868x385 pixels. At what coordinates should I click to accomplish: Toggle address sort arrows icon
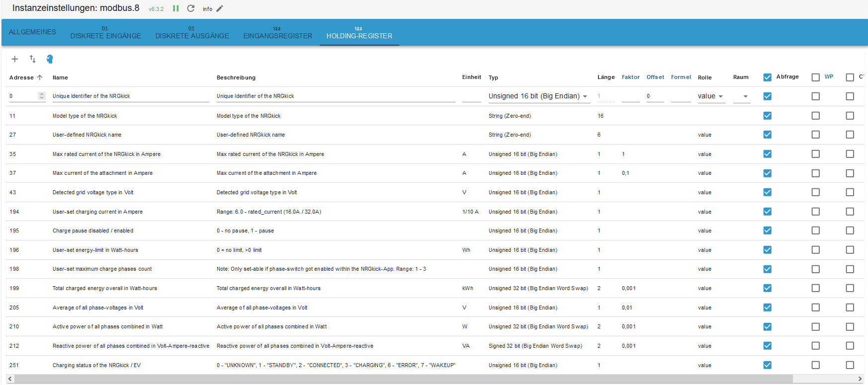click(x=33, y=59)
